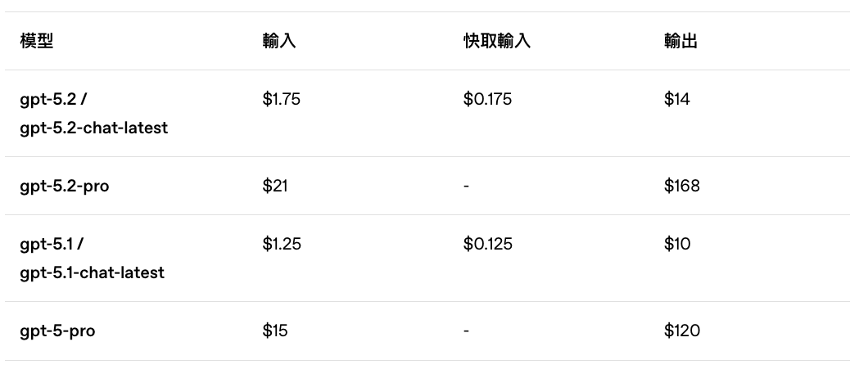Click the cached input dash for gpt-5.2-pro
This screenshot has height=378, width=868.
pos(466,186)
